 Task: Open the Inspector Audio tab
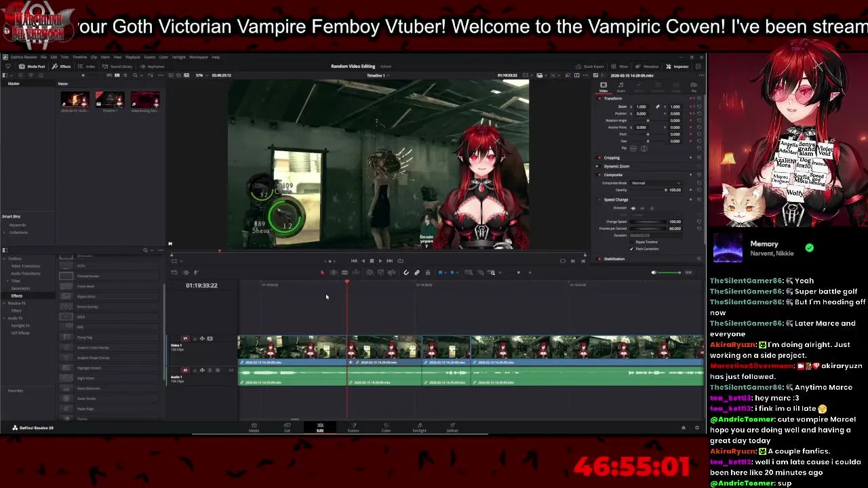coord(621,87)
